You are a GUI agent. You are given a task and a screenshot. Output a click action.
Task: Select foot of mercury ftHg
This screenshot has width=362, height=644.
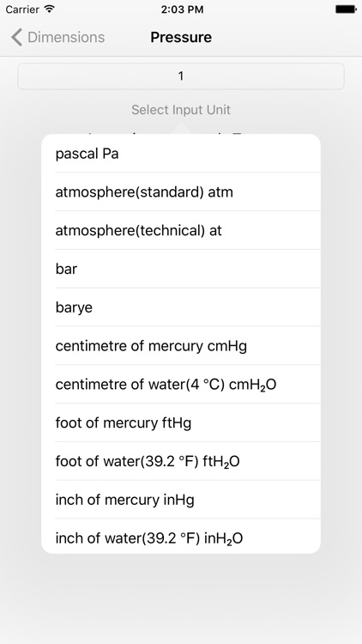pyautogui.click(x=181, y=422)
